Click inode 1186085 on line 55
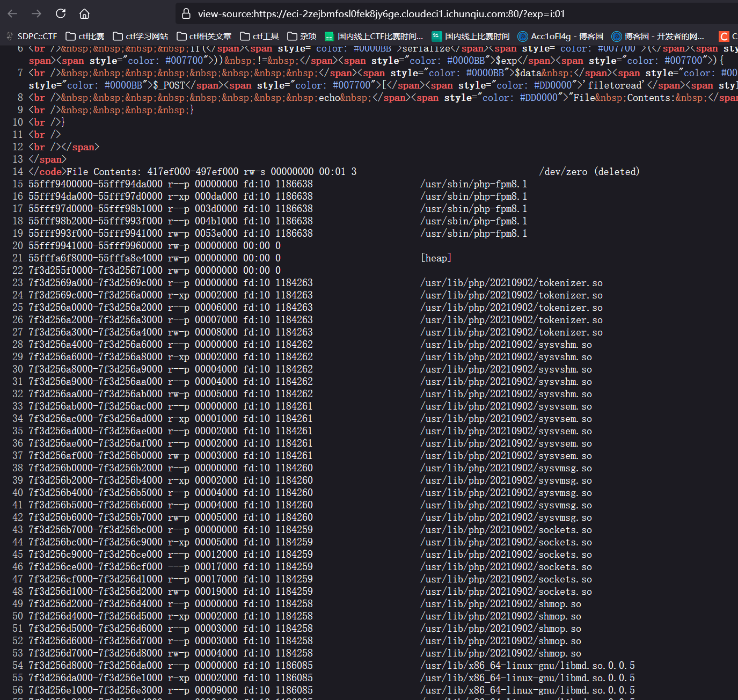 pyautogui.click(x=294, y=678)
